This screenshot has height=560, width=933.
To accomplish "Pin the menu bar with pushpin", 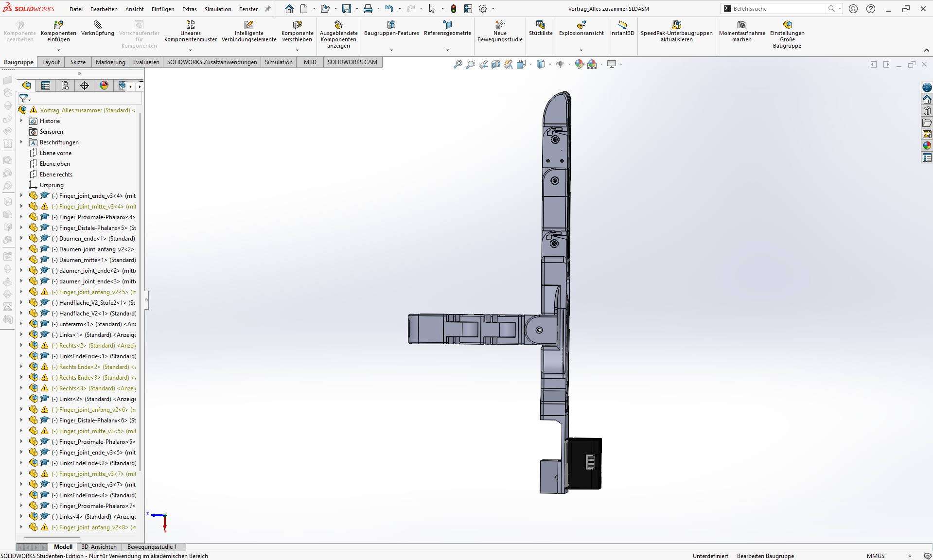I will coord(267,9).
